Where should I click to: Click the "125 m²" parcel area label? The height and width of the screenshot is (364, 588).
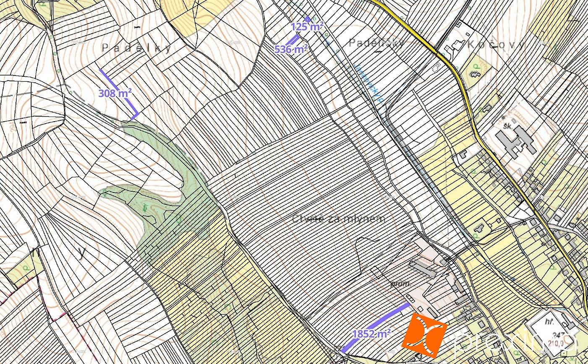pos(307,27)
